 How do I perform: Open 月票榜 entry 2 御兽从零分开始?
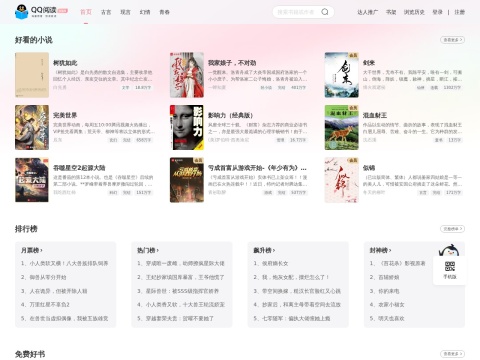pyautogui.click(x=43, y=277)
